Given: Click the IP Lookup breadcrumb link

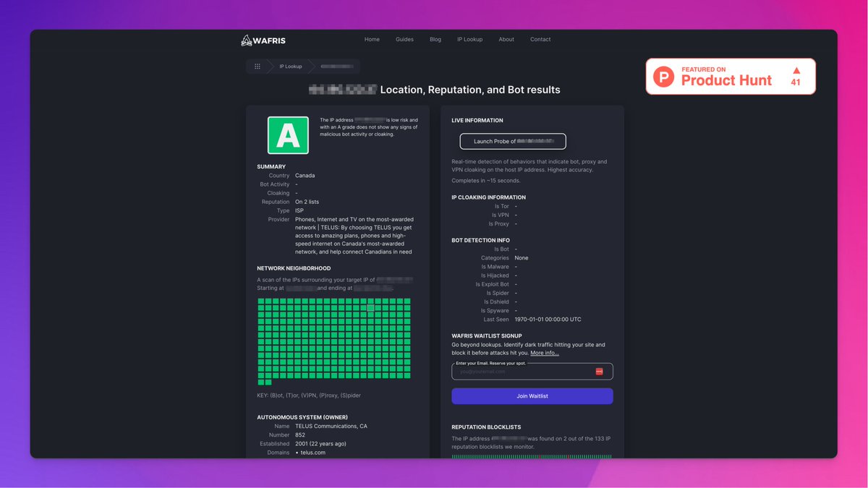Looking at the screenshot, I should coord(291,67).
